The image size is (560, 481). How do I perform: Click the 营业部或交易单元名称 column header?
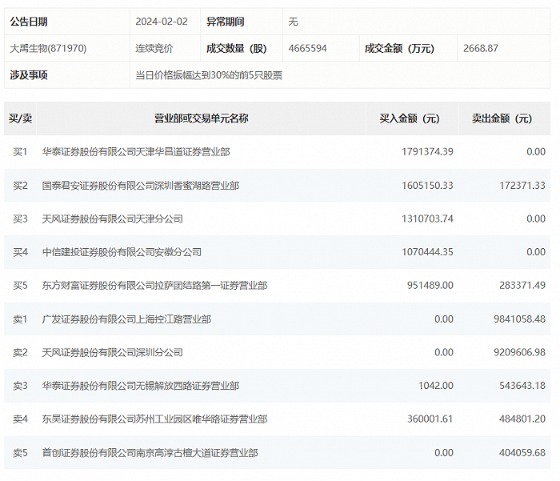coord(201,118)
